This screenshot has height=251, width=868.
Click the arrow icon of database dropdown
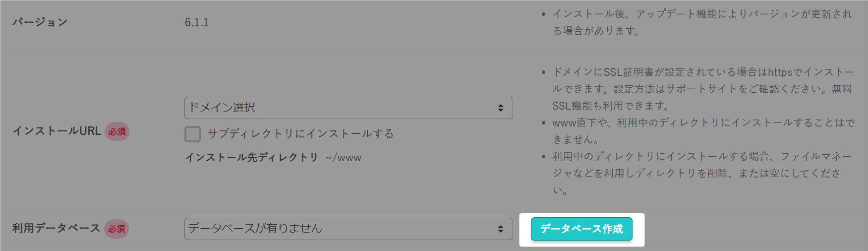[x=501, y=229]
